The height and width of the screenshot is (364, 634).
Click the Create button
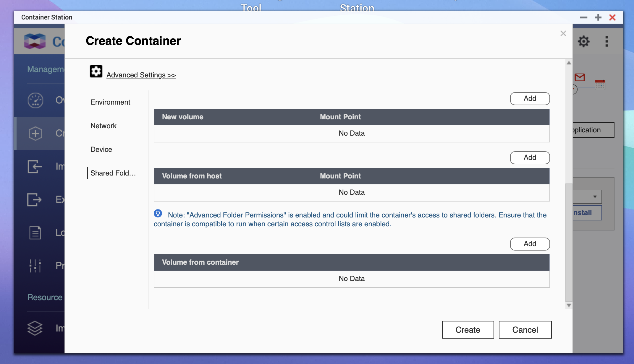click(x=468, y=330)
